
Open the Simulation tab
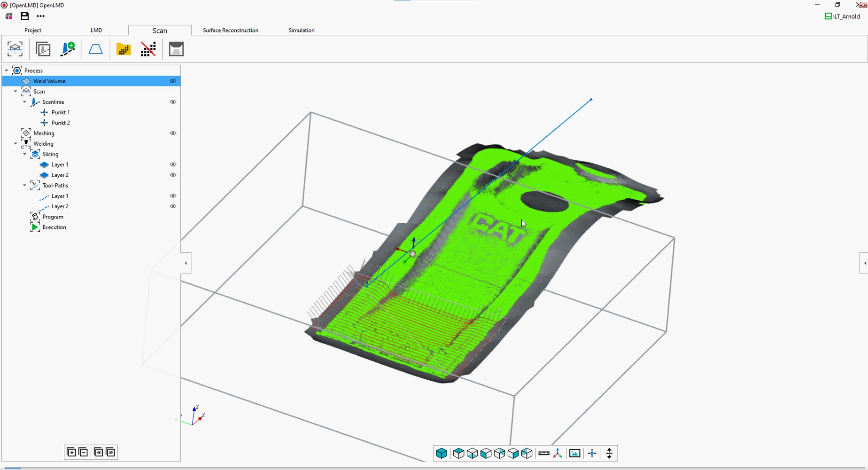[x=301, y=31]
